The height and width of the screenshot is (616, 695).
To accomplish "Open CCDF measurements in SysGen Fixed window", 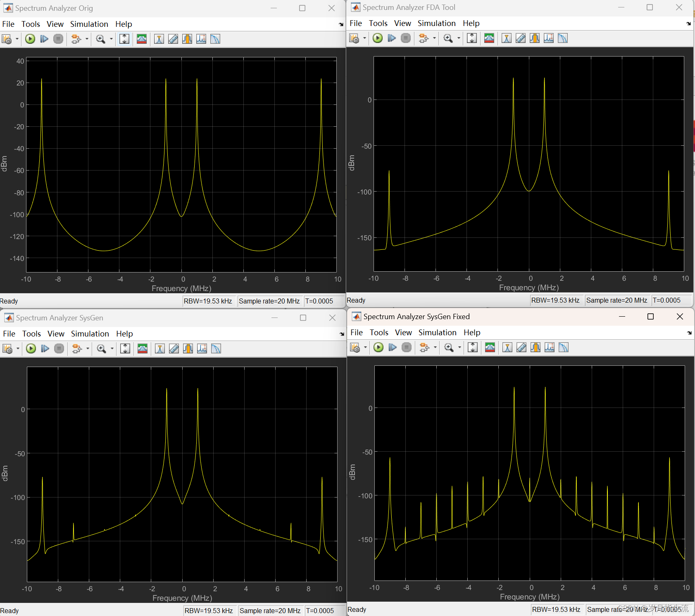I will [x=564, y=347].
